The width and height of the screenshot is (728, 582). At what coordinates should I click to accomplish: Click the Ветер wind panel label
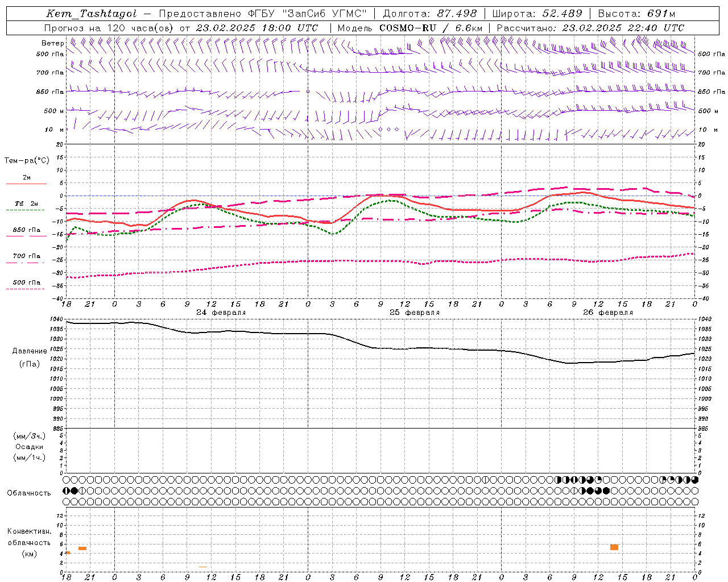pos(52,43)
